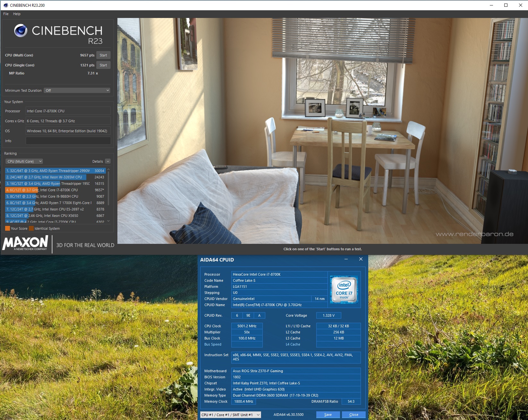
Task: Click the Bus Speed label in AIDA64
Action: tap(213, 344)
